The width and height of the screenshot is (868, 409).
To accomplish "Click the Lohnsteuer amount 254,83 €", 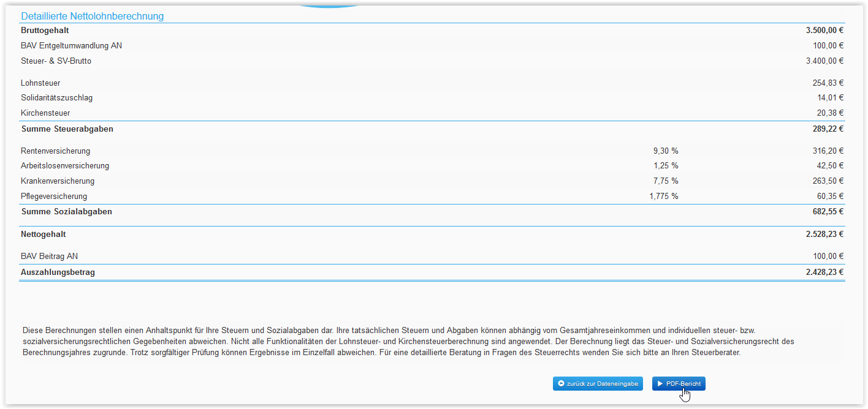I will click(828, 83).
